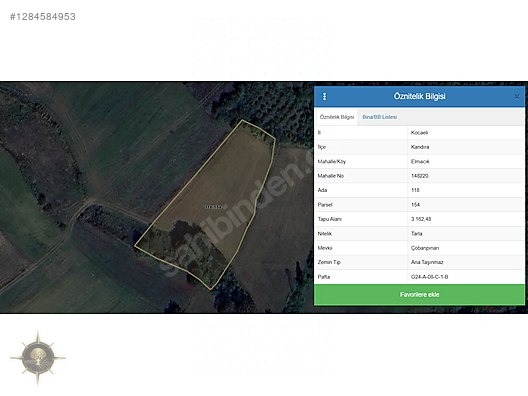Click the parcel label inside the outlined field
The height and width of the screenshot is (396, 528).
[214, 207]
